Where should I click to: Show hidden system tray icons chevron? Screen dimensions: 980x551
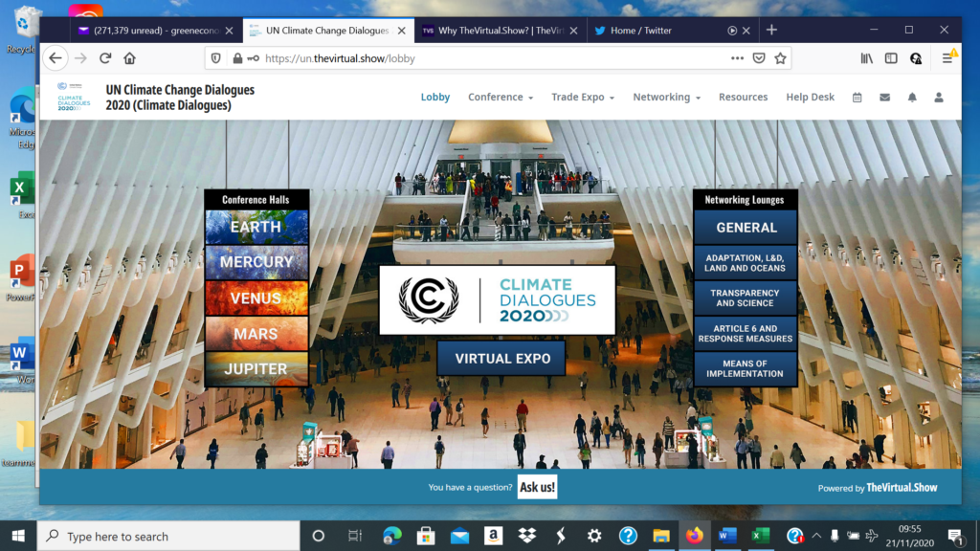pyautogui.click(x=816, y=536)
